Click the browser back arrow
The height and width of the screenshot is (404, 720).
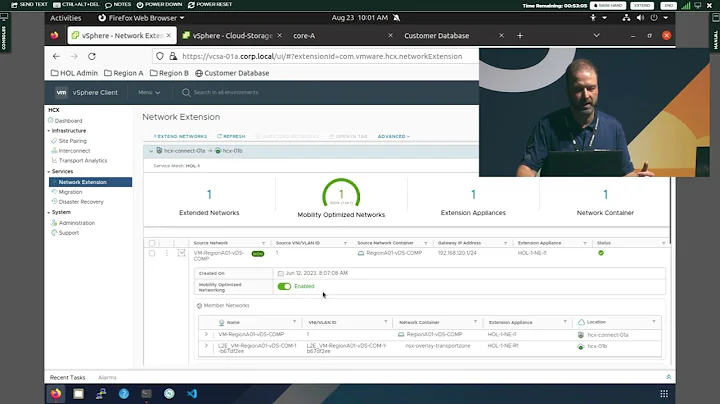click(x=56, y=56)
